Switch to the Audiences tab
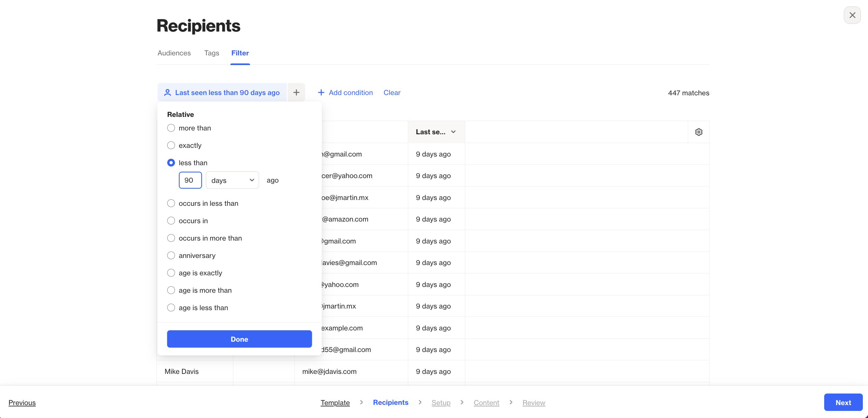This screenshot has height=418, width=868. [174, 53]
